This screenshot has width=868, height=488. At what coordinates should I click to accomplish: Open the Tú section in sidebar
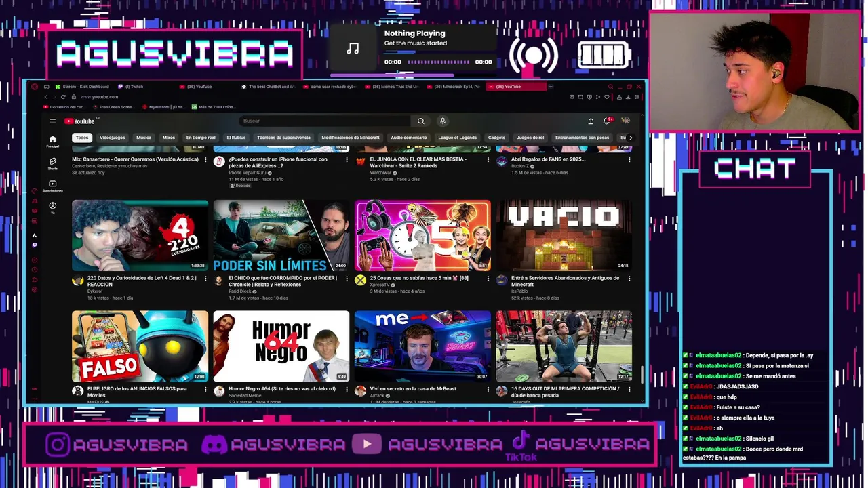coord(52,207)
